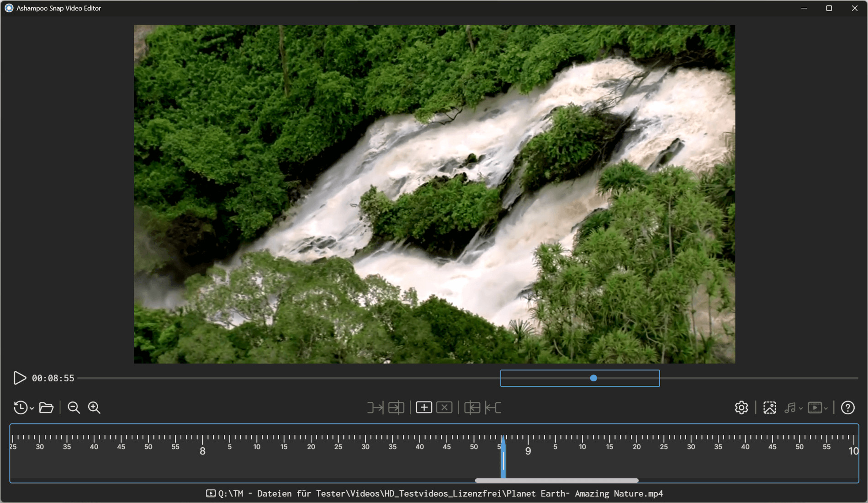Open the settings gear
The image size is (868, 503).
pos(741,407)
